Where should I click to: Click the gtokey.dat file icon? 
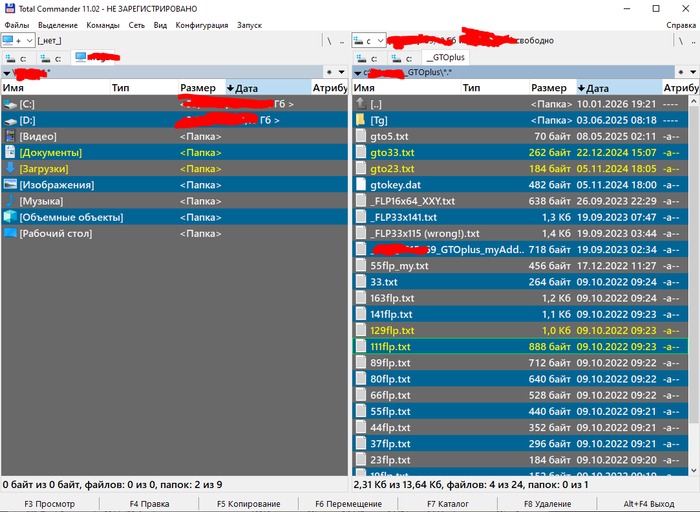361,185
